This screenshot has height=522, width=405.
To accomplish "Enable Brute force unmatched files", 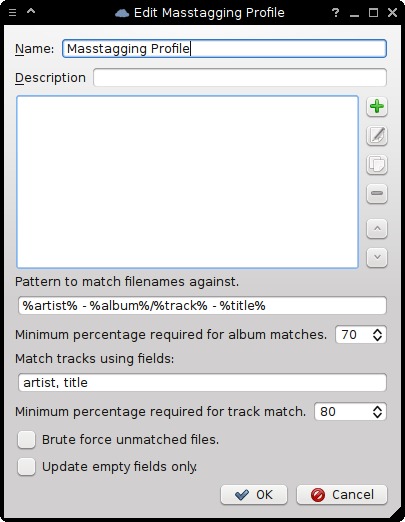I will click(27, 440).
